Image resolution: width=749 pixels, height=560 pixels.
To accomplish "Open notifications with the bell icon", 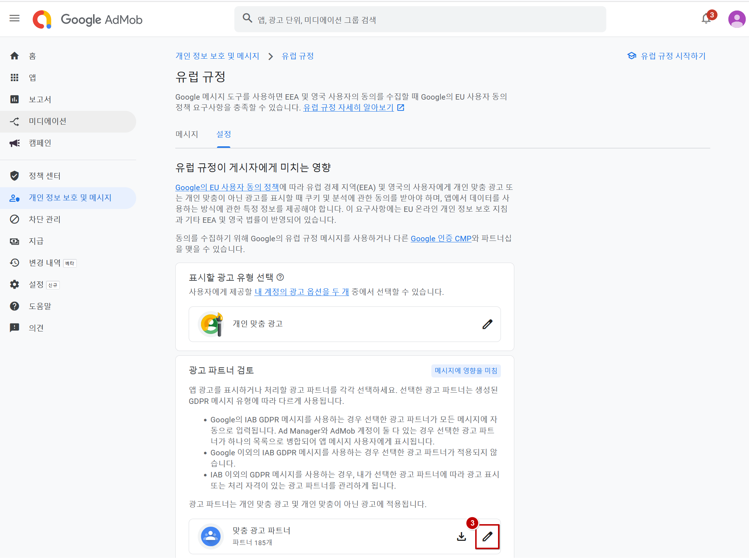I will click(x=706, y=19).
